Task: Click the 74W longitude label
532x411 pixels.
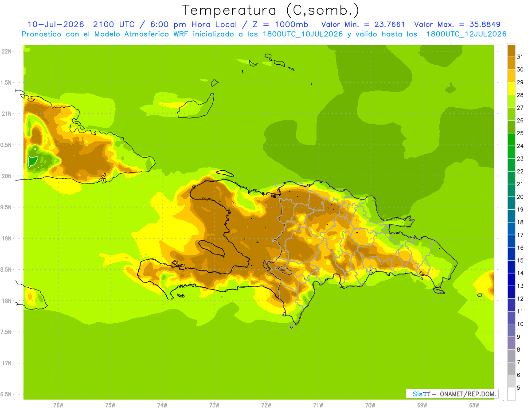Action: tap(162, 405)
